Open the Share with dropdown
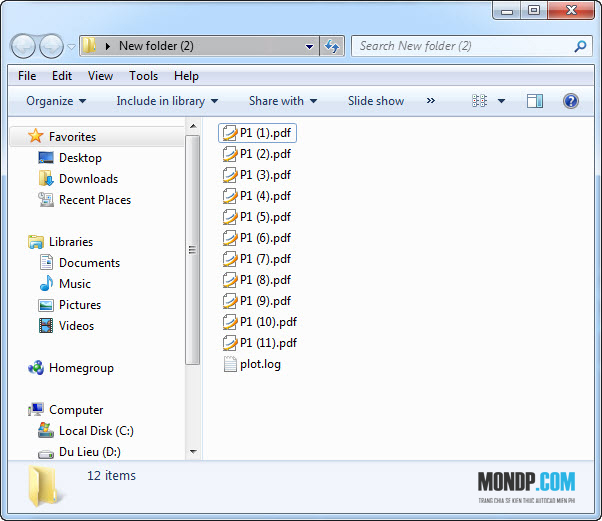This screenshot has width=602, height=521. point(283,101)
